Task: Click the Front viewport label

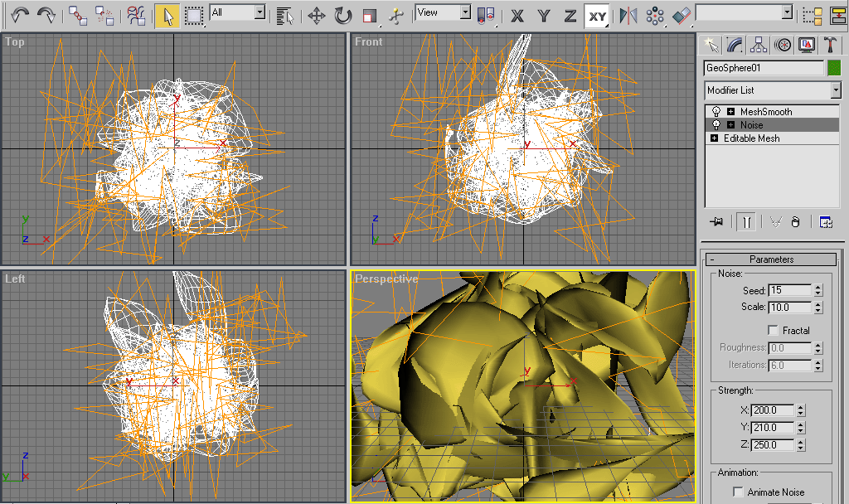Action: (x=368, y=41)
